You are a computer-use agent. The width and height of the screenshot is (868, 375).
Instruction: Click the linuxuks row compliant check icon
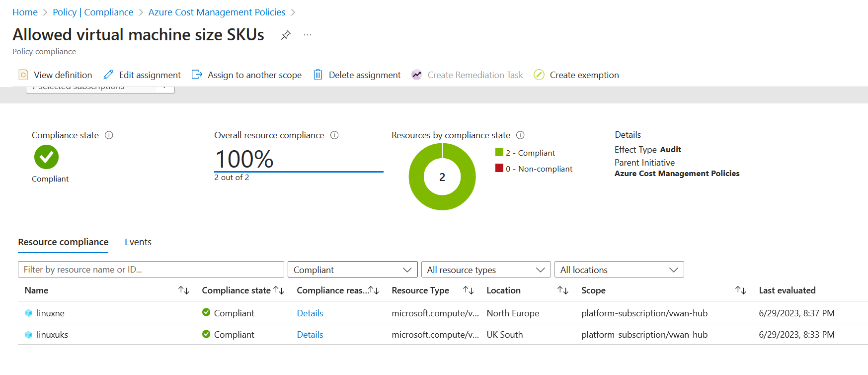coord(206,334)
